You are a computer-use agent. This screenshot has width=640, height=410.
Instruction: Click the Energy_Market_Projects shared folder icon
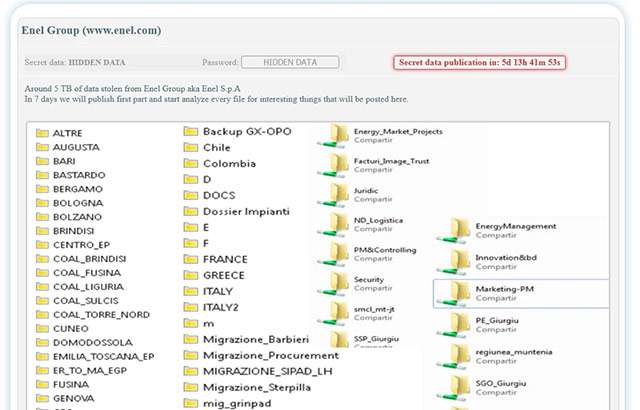(x=334, y=136)
